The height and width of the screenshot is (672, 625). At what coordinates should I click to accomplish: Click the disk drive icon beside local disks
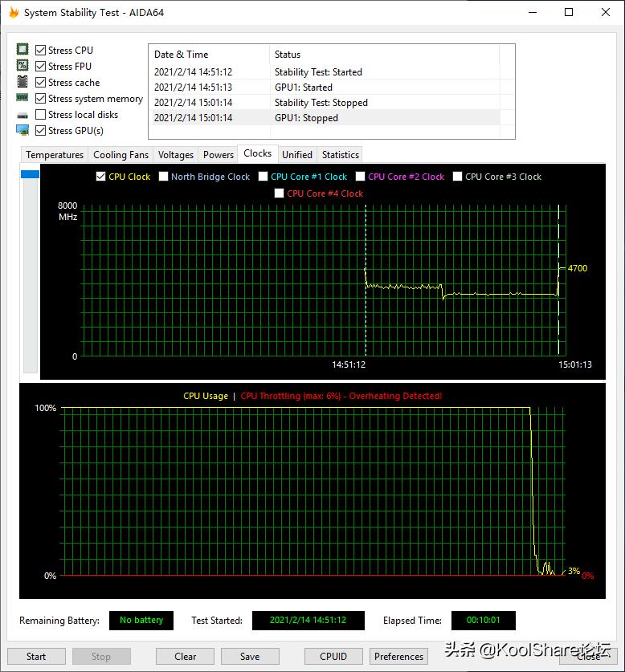[x=22, y=116]
